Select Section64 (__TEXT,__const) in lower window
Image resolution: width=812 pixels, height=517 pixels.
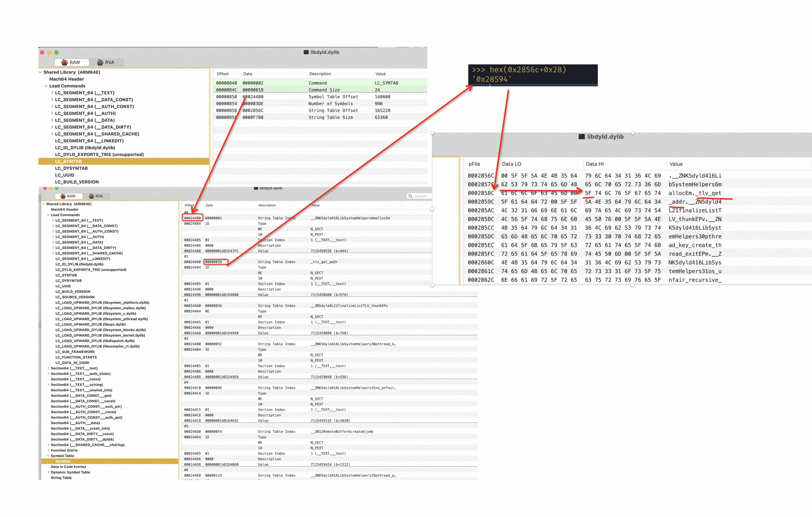(x=75, y=379)
